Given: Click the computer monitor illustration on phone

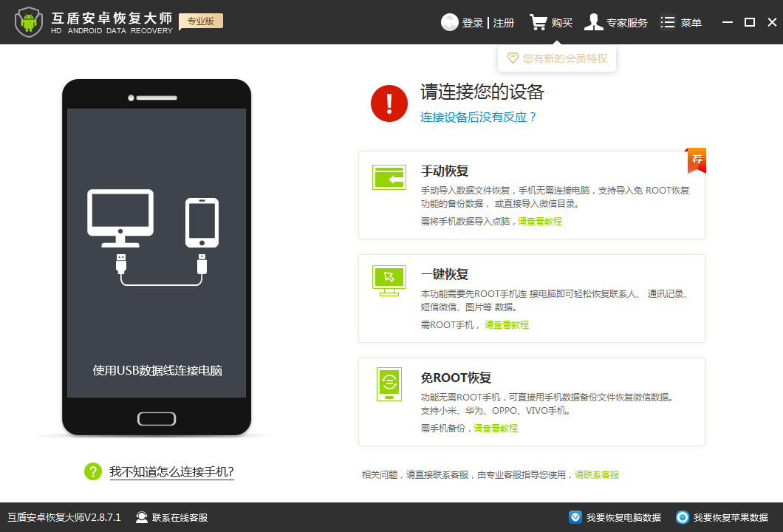Looking at the screenshot, I should [120, 218].
